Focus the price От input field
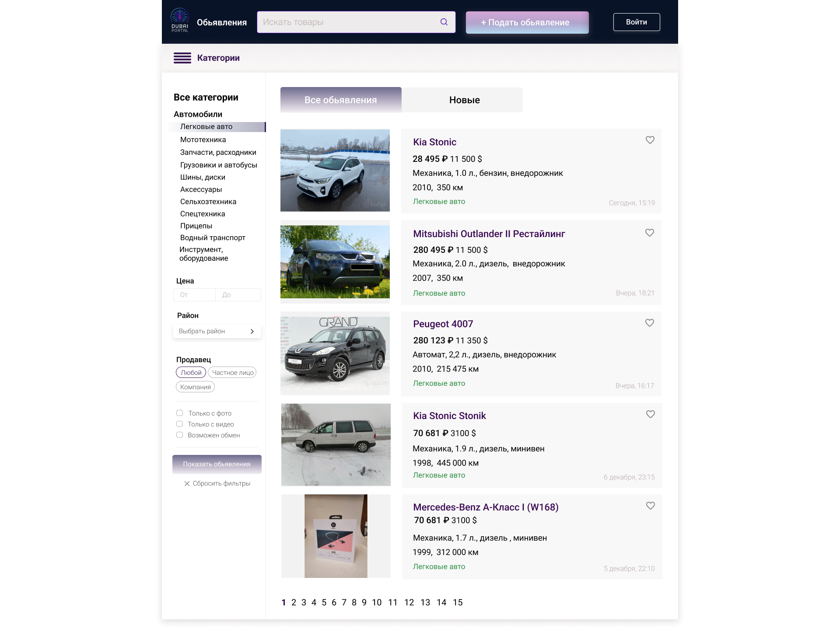This screenshot has width=840, height=629. [x=194, y=295]
